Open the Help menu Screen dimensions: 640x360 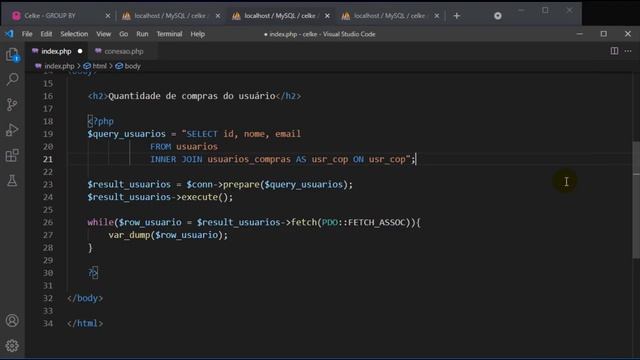[198, 34]
